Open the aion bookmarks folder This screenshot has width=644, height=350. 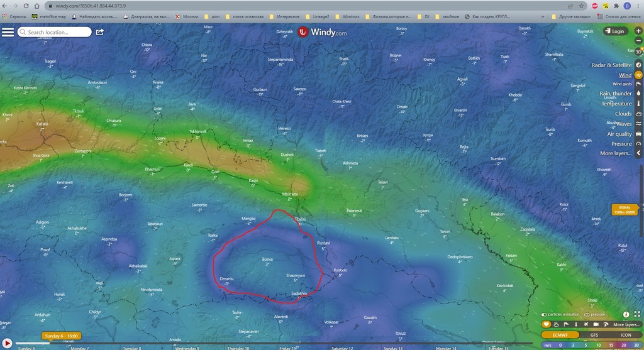tap(213, 17)
